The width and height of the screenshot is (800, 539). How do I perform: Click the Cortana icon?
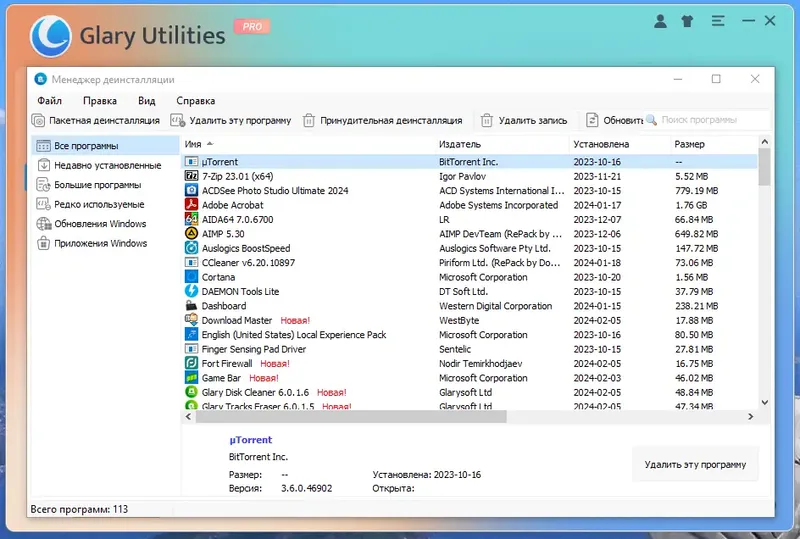(191, 277)
